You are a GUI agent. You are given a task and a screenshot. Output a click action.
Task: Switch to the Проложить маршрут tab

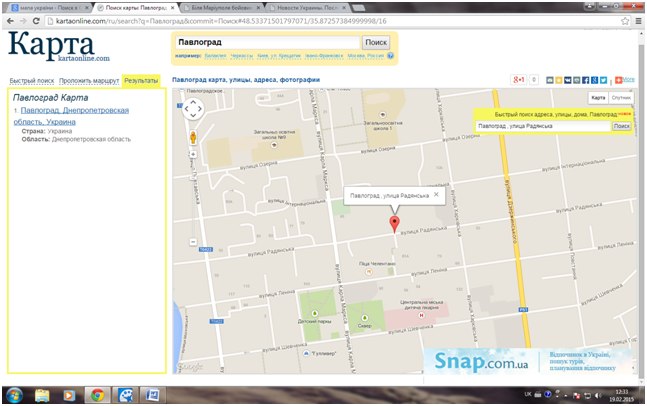coord(89,81)
